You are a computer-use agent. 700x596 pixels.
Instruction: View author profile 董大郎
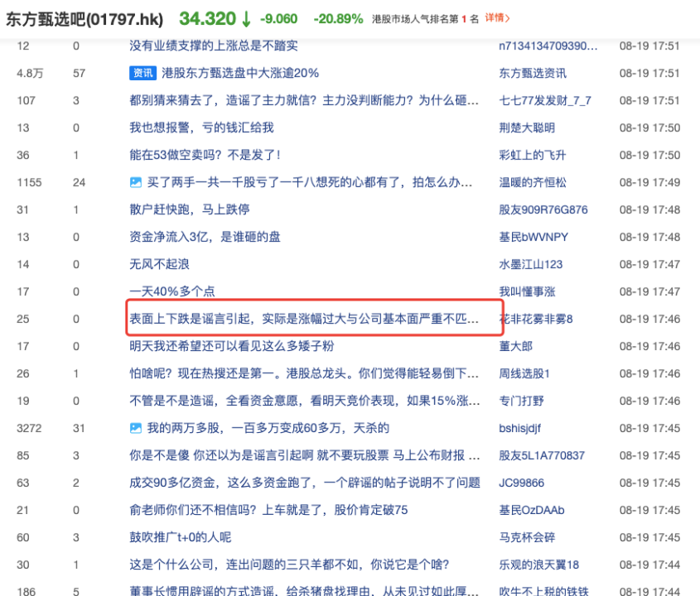(515, 346)
